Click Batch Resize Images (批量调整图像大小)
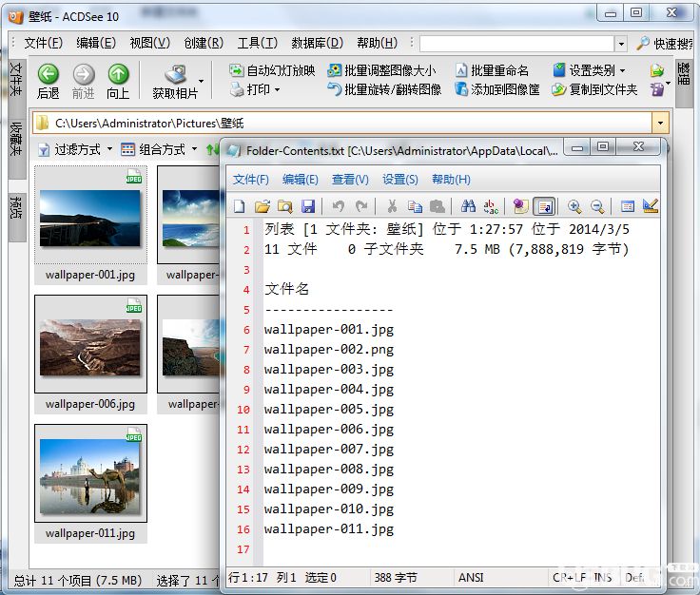 pos(381,70)
